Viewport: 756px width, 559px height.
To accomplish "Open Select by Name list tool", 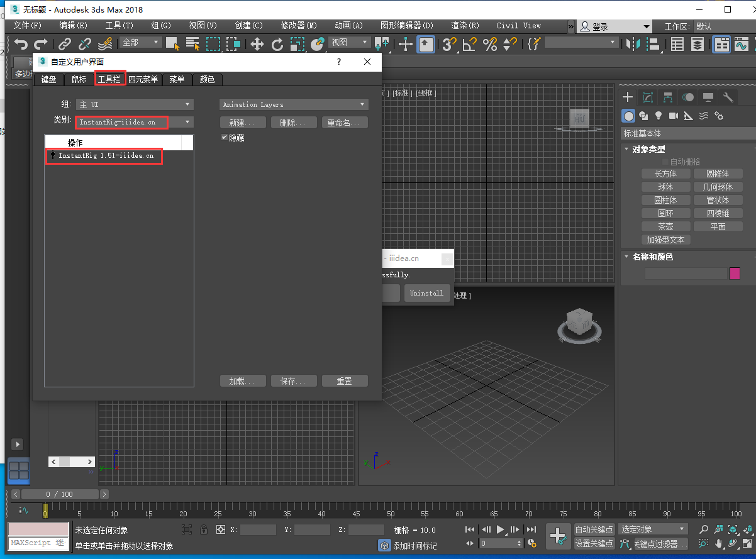I will 193,44.
